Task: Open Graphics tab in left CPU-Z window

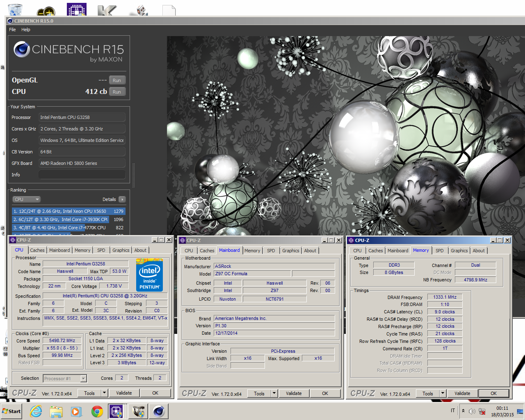Action: (121, 250)
